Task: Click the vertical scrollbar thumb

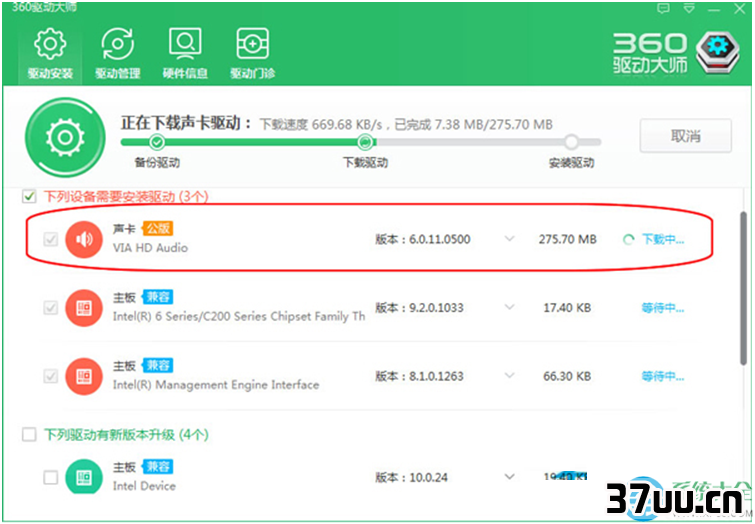Action: (x=744, y=288)
